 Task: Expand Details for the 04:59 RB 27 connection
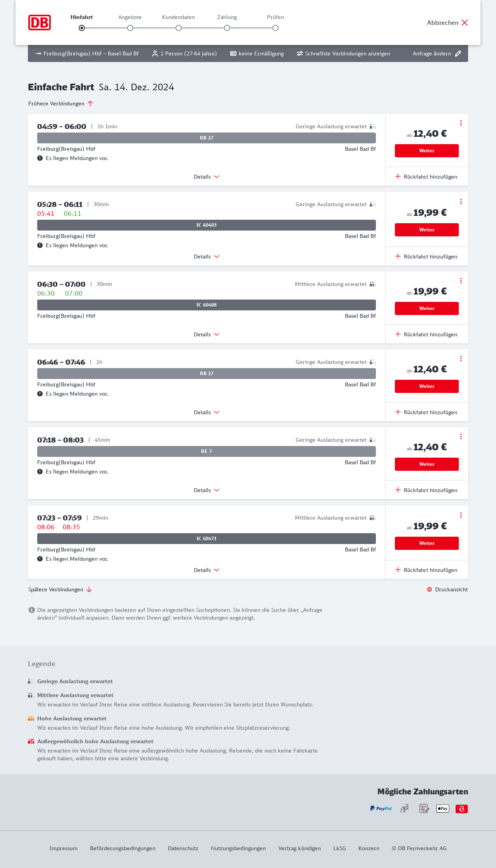click(207, 177)
